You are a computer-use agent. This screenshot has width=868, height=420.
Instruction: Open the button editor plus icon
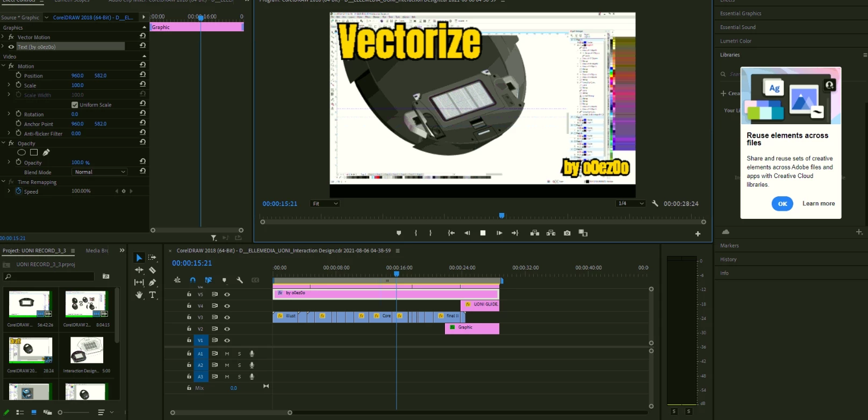point(698,233)
